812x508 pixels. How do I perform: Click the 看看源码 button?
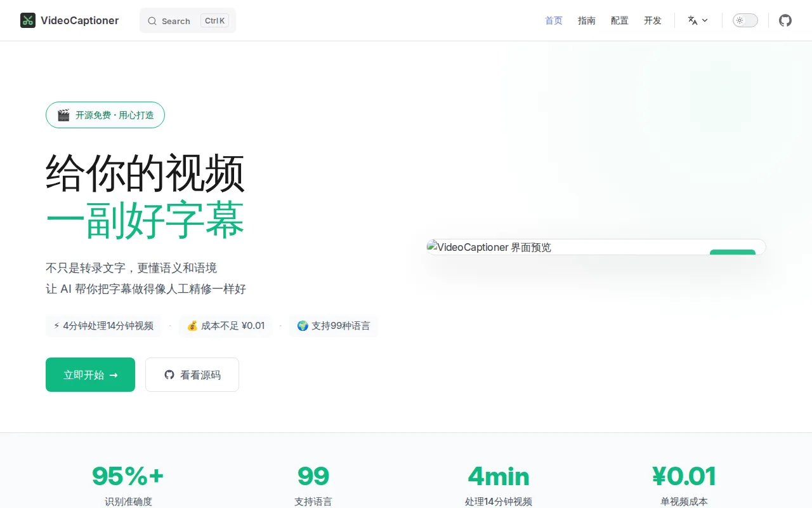(192, 375)
